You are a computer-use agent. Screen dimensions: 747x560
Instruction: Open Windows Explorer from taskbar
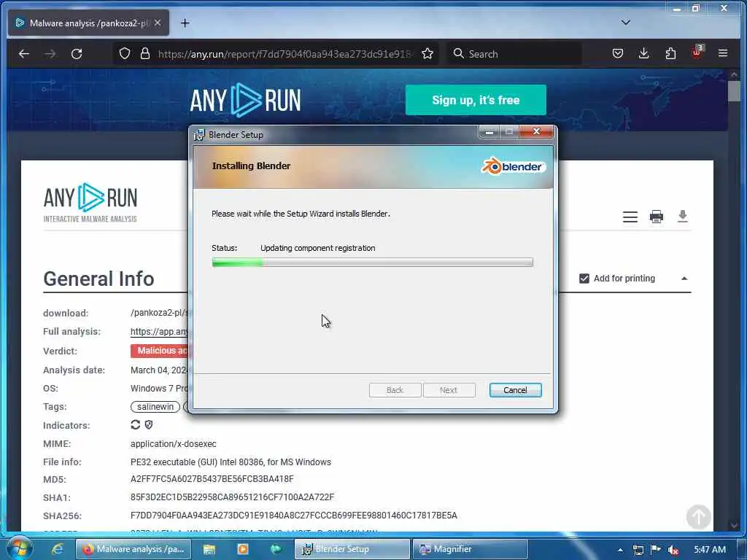click(209, 550)
